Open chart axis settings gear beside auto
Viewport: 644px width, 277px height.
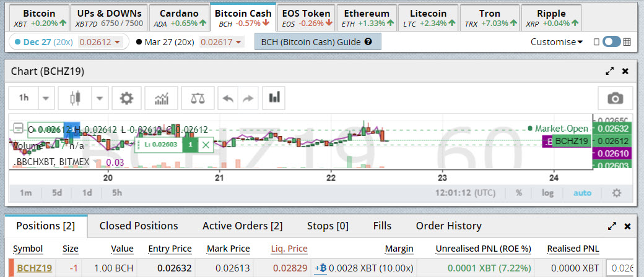pos(617,193)
